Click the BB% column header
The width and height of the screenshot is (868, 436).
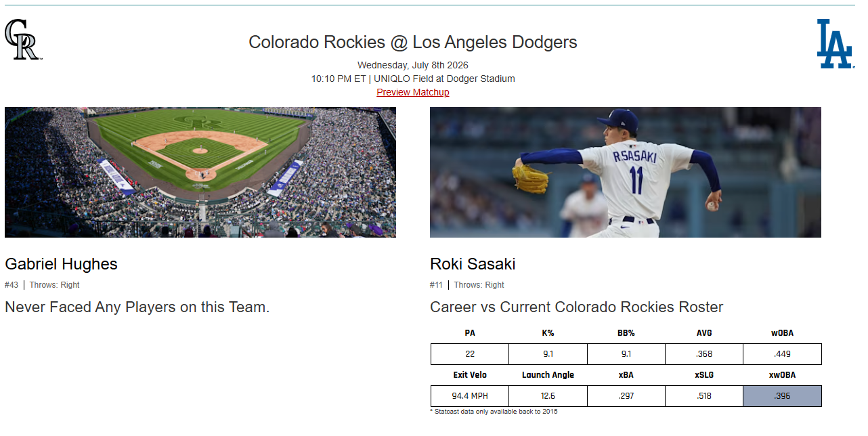[626, 333]
